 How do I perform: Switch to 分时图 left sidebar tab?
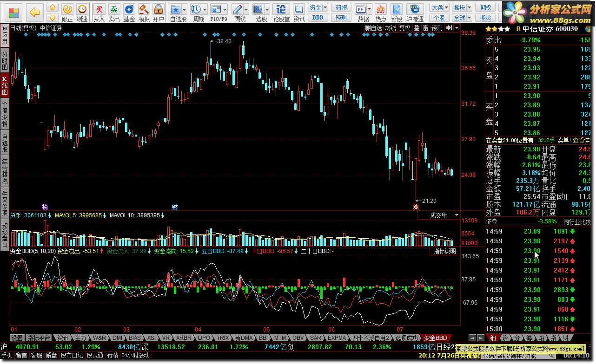(5, 61)
